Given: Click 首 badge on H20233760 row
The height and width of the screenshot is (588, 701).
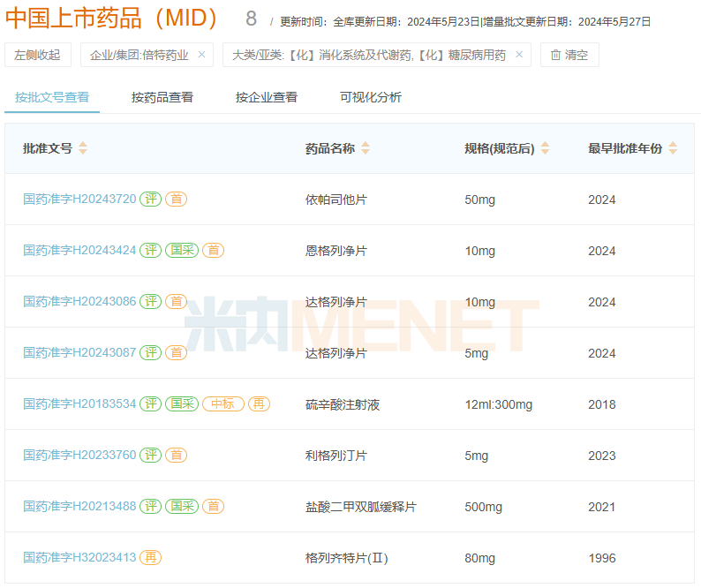Looking at the screenshot, I should point(177,456).
